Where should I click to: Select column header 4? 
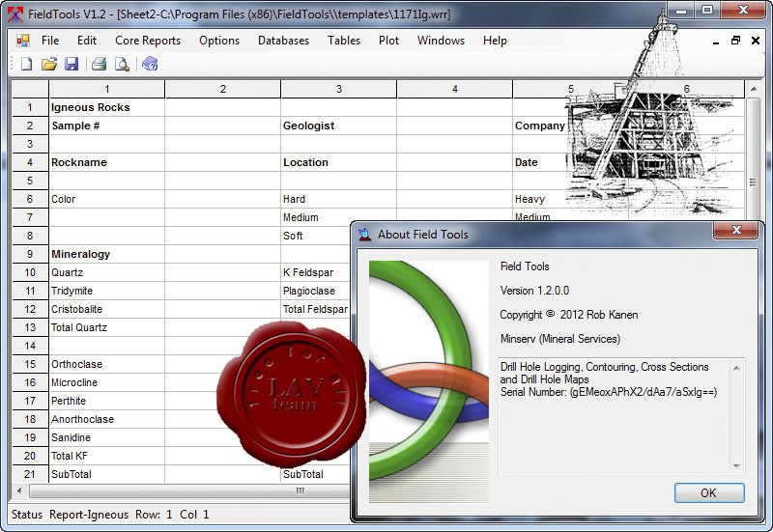coord(454,89)
